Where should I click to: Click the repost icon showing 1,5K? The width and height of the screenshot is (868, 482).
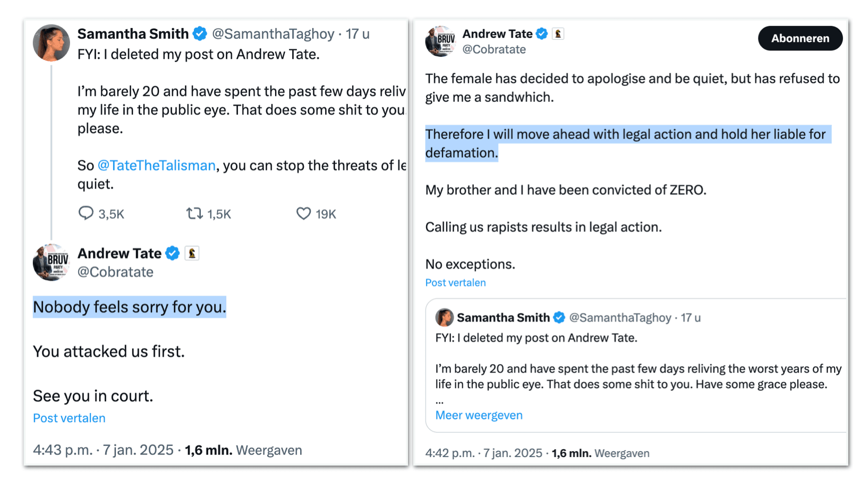pos(194,213)
